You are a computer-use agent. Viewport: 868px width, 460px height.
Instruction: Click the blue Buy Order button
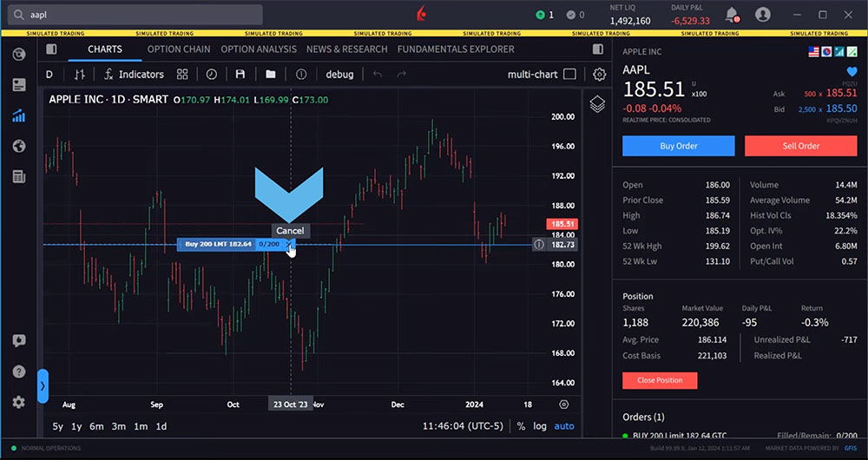(678, 146)
